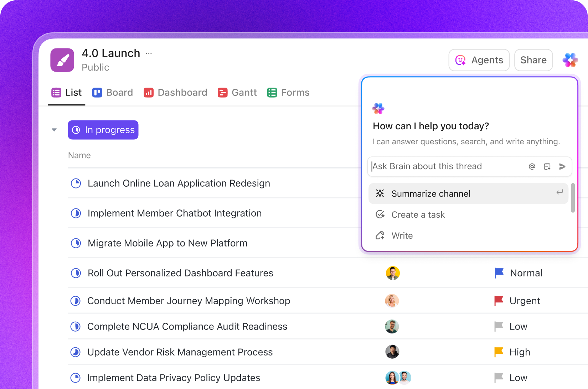The height and width of the screenshot is (389, 588).
Task: Click status icon of Implement Data Privacy Policy Updates
Action: (76, 378)
